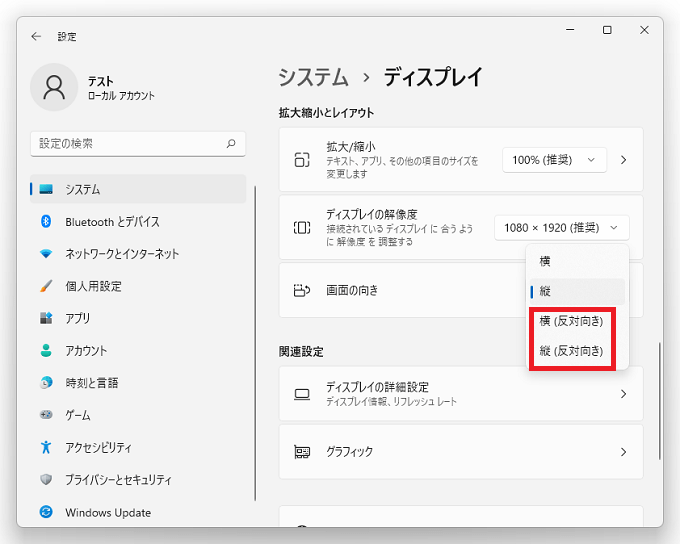Screen dimensions: 680x544
Task: Select システム in sidebar
Action: click(138, 189)
